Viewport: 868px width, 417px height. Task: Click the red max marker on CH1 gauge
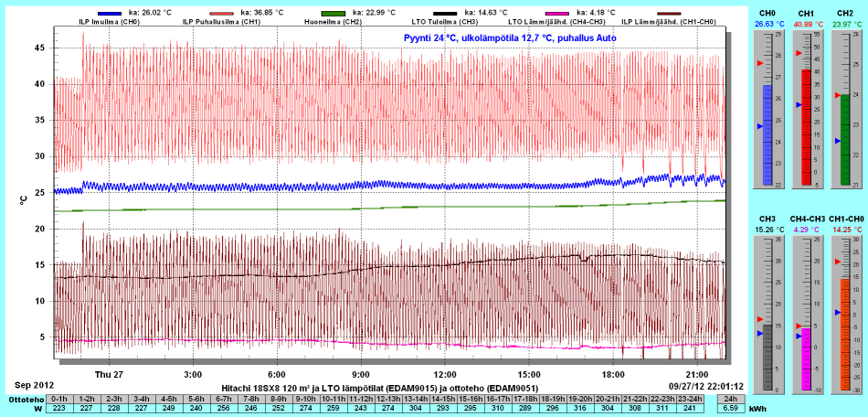pos(797,54)
